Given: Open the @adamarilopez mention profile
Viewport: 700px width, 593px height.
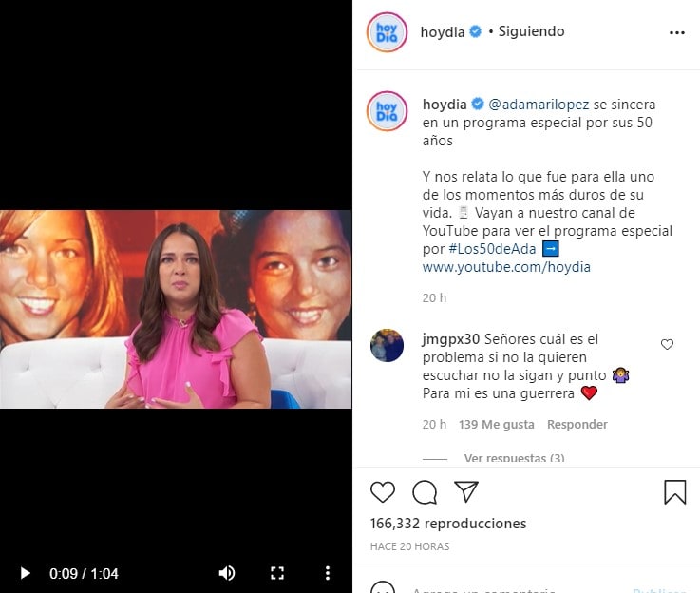Looking at the screenshot, I should coord(539,105).
